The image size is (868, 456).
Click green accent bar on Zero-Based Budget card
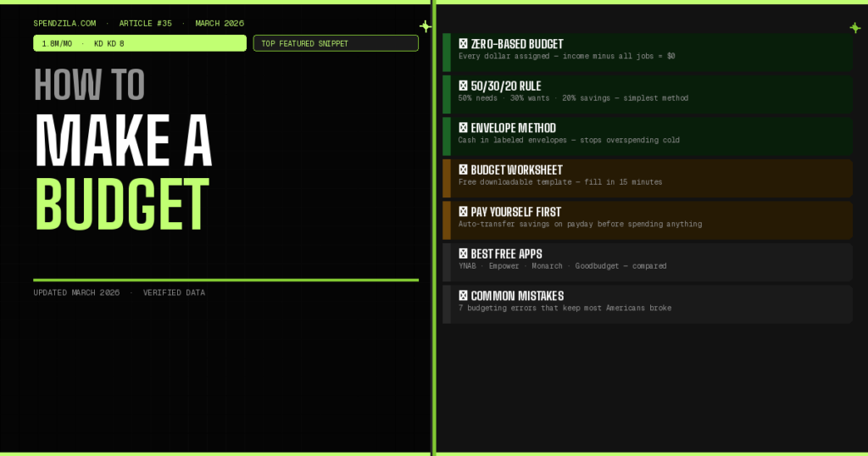[447, 52]
